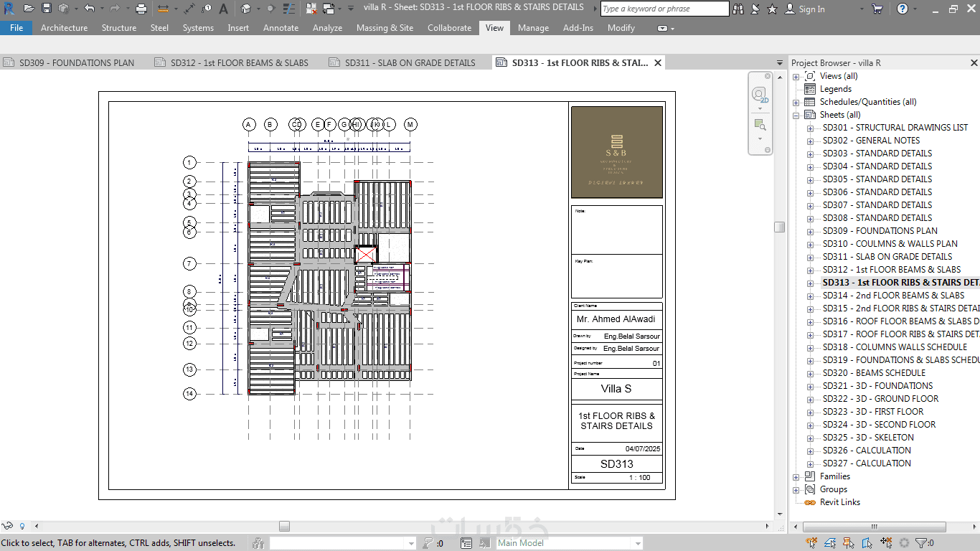Image resolution: width=980 pixels, height=551 pixels.
Task: Select the Measure Between Two References tool
Action: pos(163,9)
